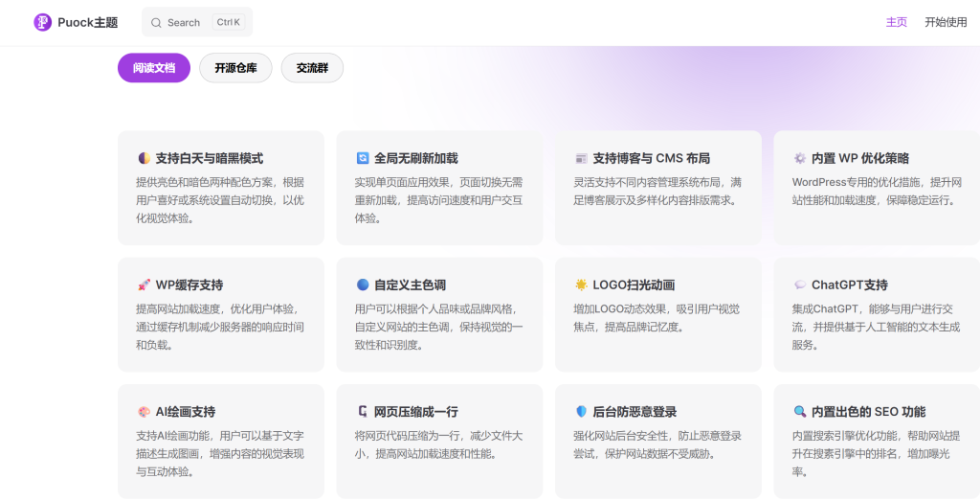The width and height of the screenshot is (980, 501).
Task: Open the 开始使用 navigation item
Action: (946, 22)
